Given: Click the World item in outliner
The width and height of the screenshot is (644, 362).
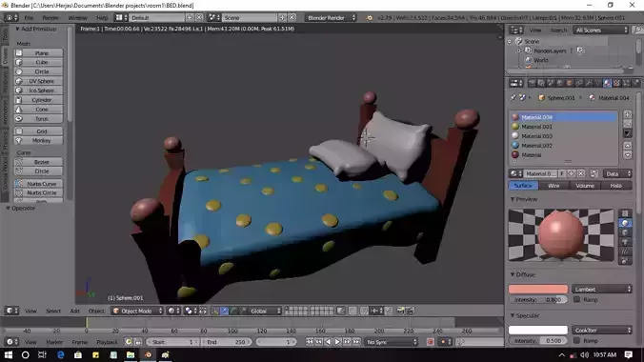Looking at the screenshot, I should point(541,60).
